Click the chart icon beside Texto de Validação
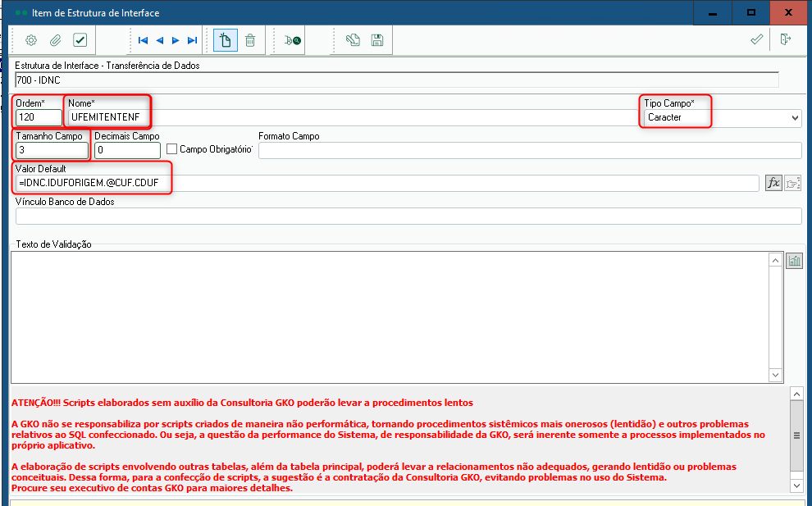 (794, 261)
